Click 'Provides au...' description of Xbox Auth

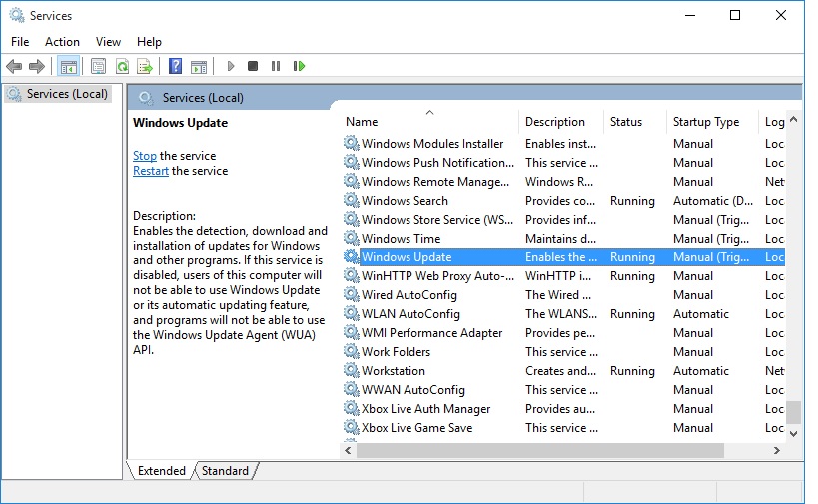pyautogui.click(x=559, y=408)
